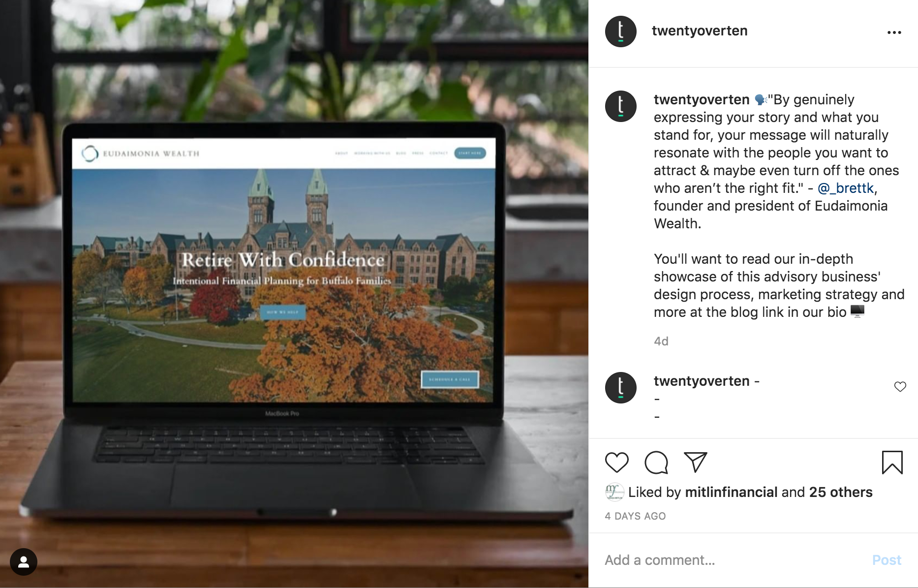Click the laptop post image
The image size is (918, 588).
pyautogui.click(x=294, y=294)
